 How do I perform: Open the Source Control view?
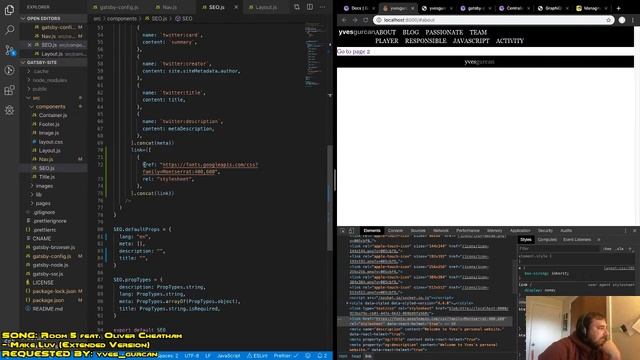pos(9,50)
